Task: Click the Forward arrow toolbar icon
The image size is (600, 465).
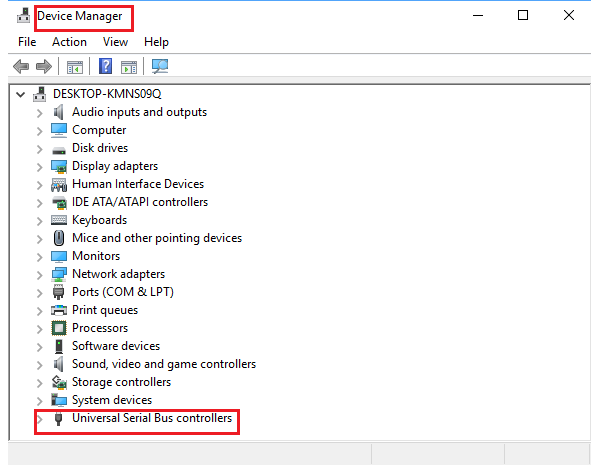Action: coord(43,67)
